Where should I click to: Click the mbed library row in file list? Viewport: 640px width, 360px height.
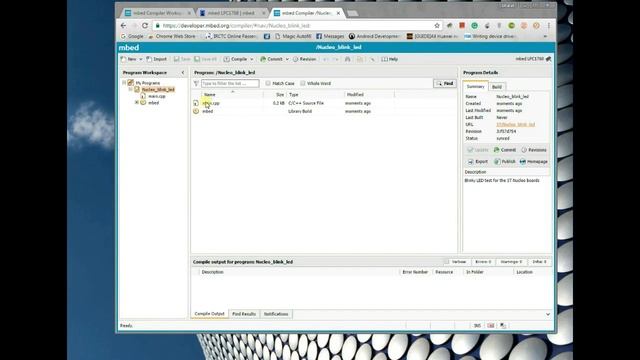coord(324,111)
